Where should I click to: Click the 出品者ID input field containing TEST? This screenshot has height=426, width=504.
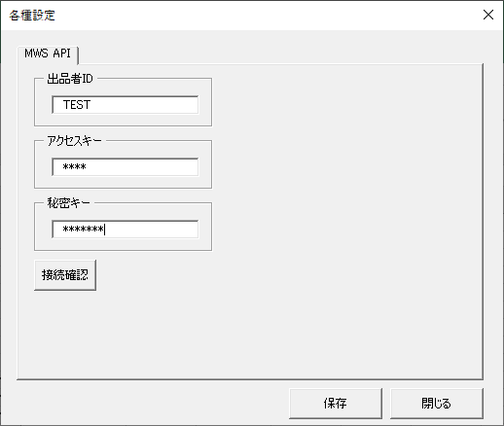(126, 105)
